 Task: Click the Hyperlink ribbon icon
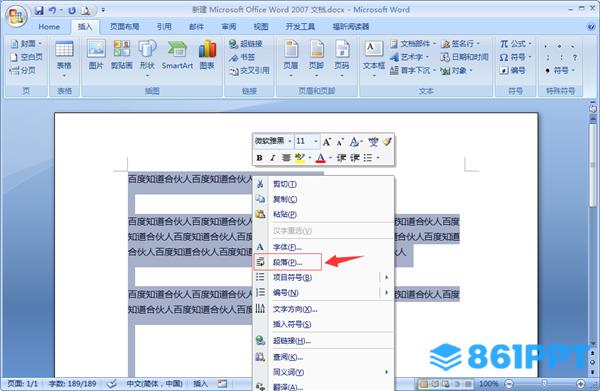246,44
